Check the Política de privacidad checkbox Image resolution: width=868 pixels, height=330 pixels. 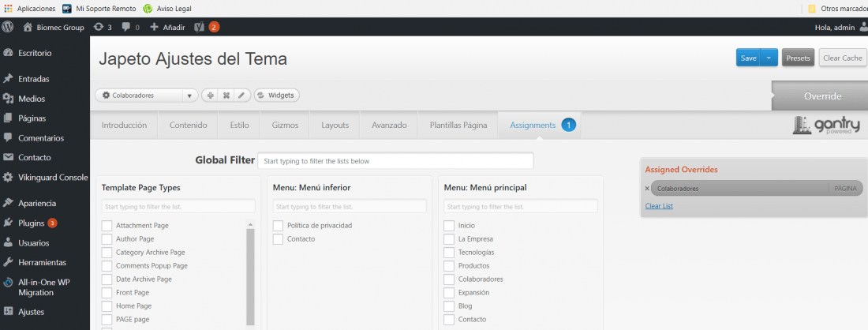point(278,226)
